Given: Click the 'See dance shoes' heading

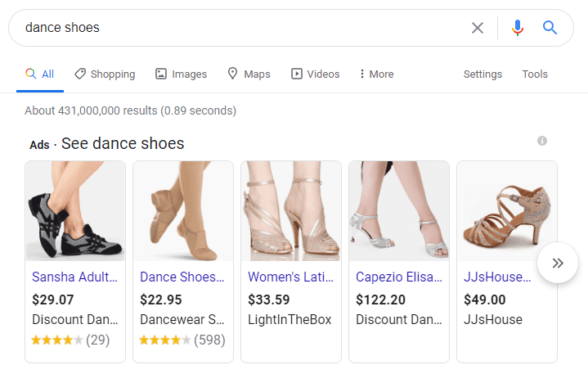Looking at the screenshot, I should (123, 143).
